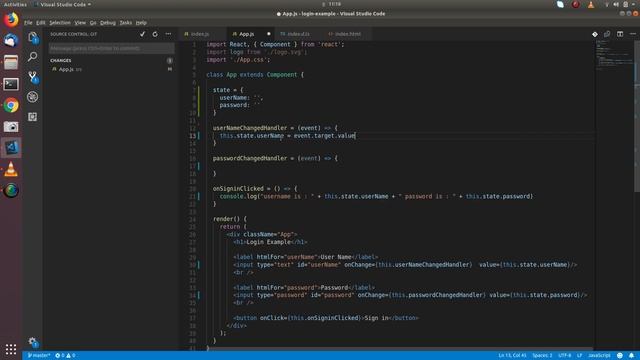
Task: Change indentation via Spaces: 2
Action: (542, 356)
